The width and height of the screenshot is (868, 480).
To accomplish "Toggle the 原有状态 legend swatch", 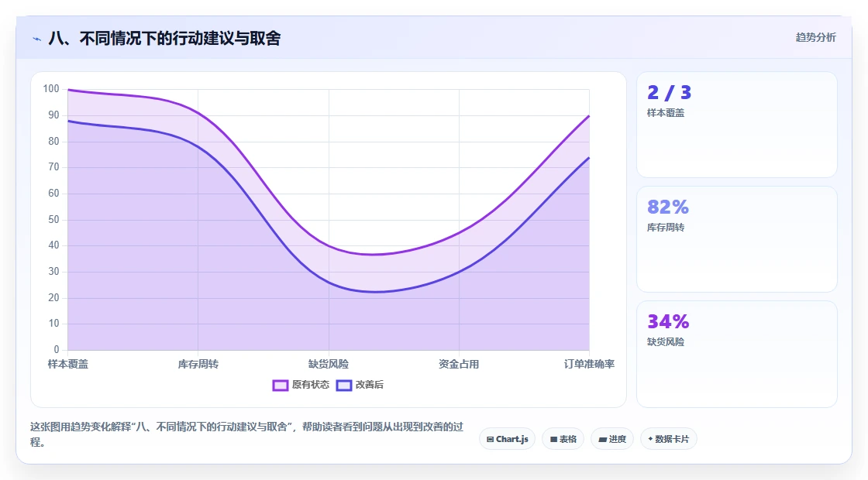I will pos(281,385).
